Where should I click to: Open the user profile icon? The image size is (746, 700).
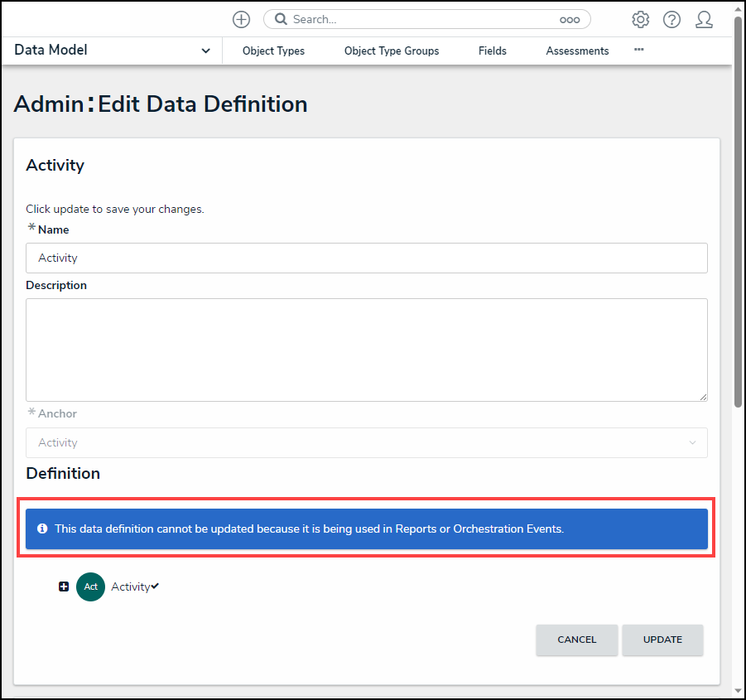(704, 19)
